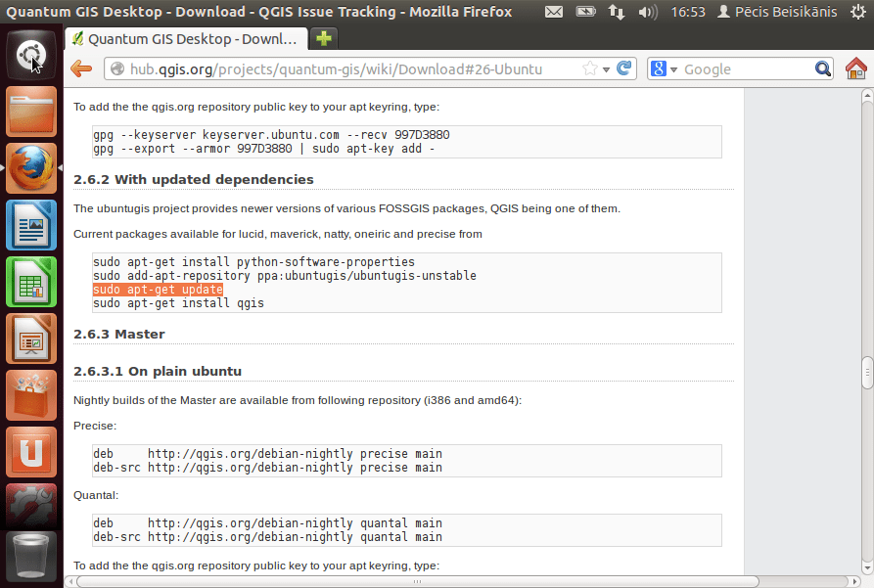Launch LibreOffice Calc from the dock
This screenshot has width=874, height=588.
click(31, 282)
